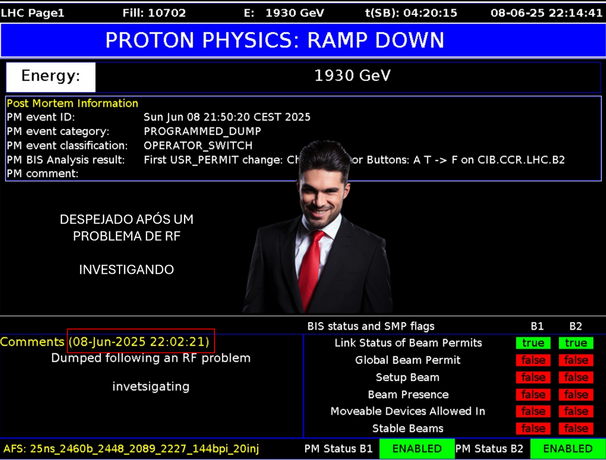The image size is (606, 460).
Task: Click the CIB.CCR.LHC.B2 text
Action: pyautogui.click(x=521, y=160)
